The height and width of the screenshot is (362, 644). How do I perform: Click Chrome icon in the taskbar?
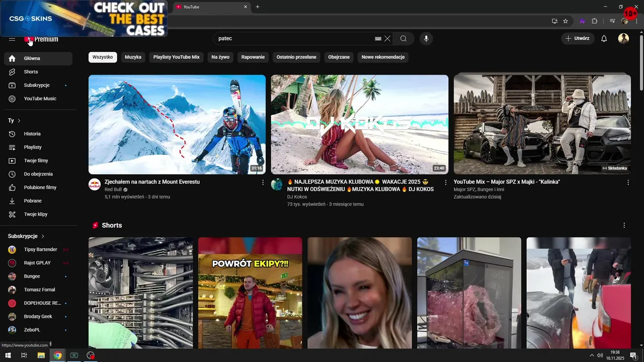[58, 355]
